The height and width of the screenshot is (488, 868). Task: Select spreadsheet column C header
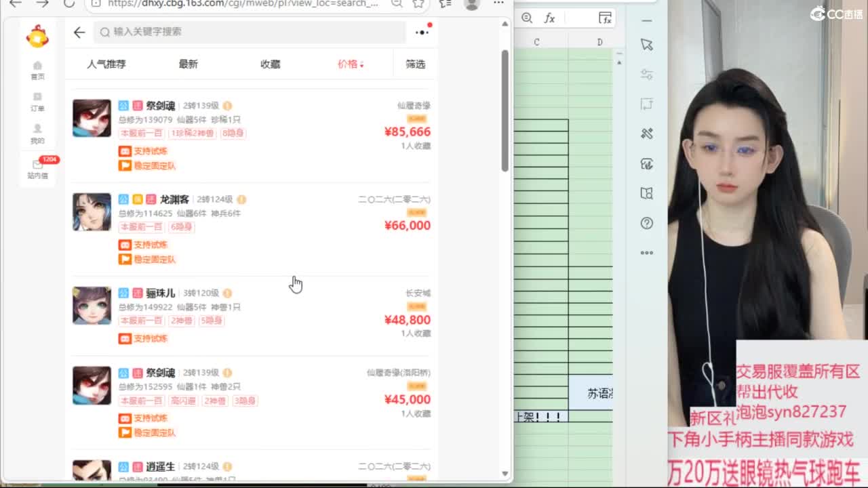coord(536,42)
